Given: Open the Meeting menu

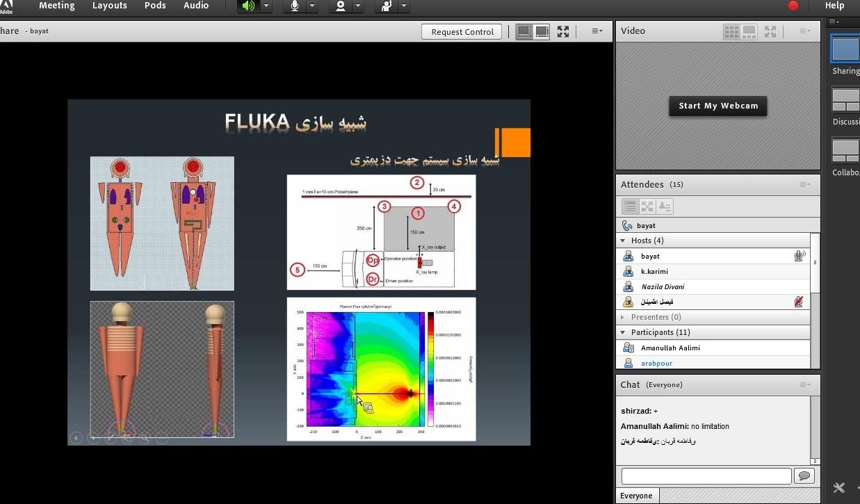Looking at the screenshot, I should pyautogui.click(x=56, y=6).
